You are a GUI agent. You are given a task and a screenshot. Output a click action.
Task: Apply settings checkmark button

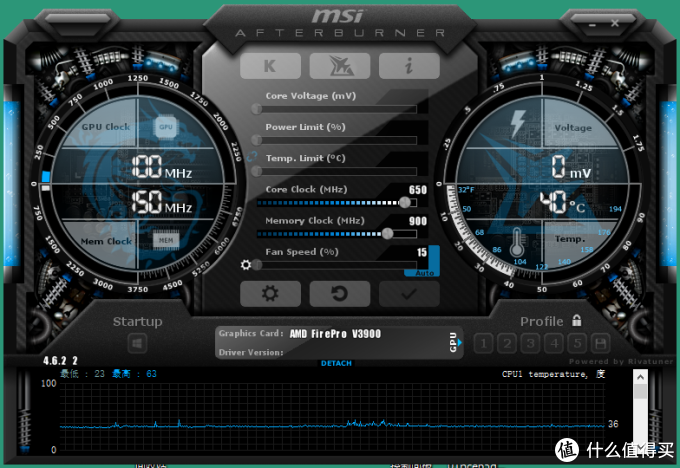pos(409,294)
